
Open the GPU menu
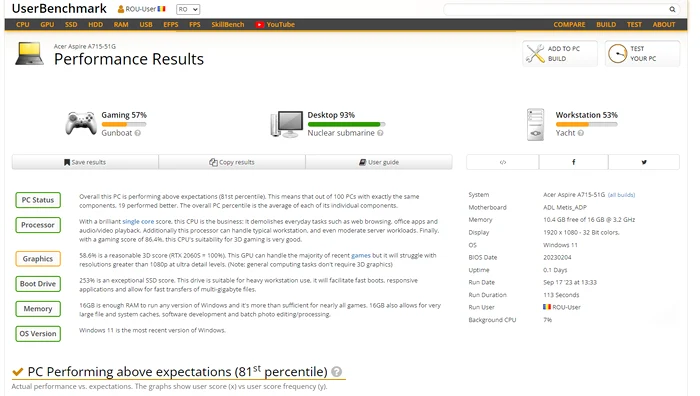point(47,25)
